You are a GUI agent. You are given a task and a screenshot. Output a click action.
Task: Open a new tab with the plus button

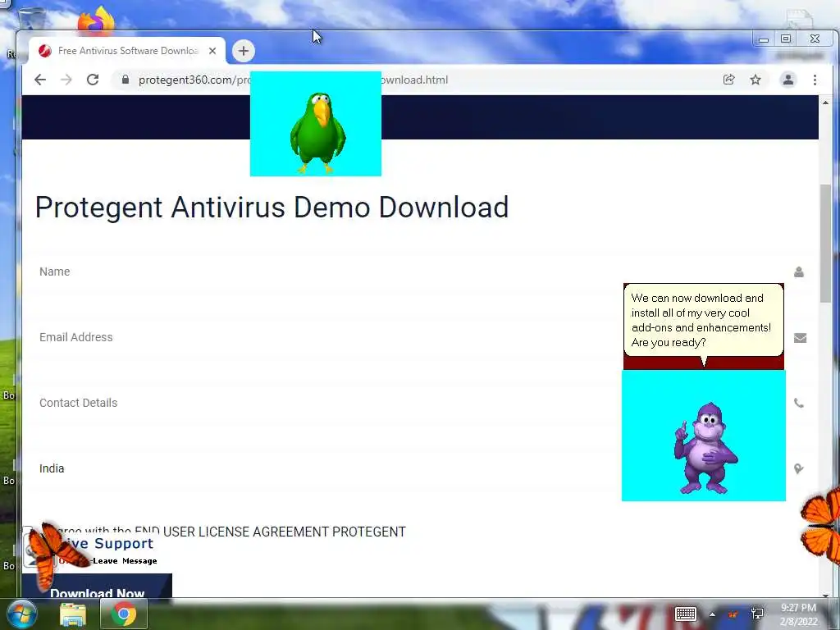point(243,51)
